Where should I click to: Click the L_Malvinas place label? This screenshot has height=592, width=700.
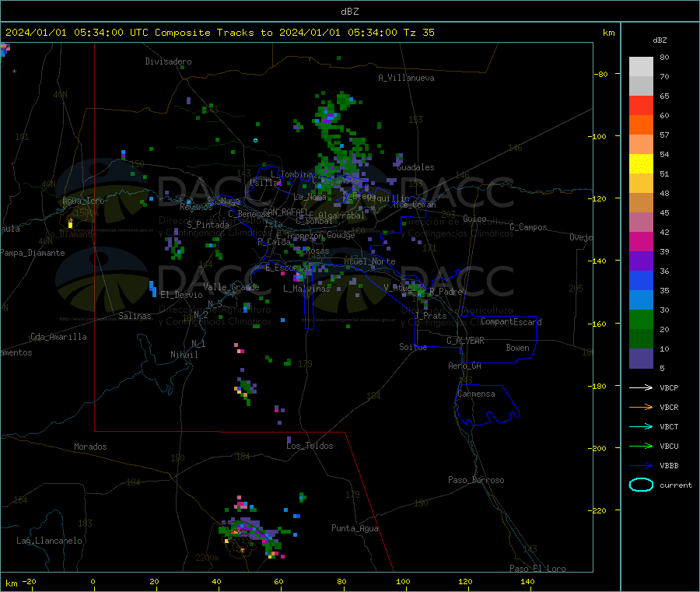(306, 289)
